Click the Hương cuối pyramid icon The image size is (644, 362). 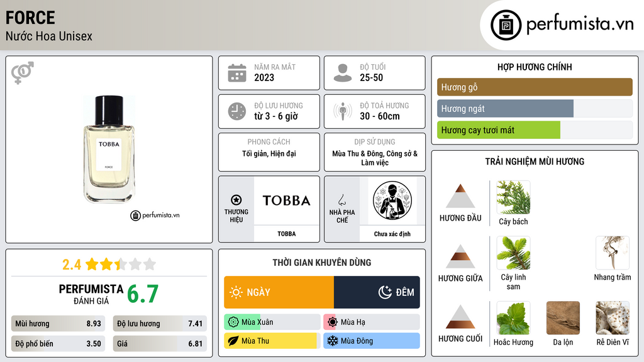coord(460,317)
